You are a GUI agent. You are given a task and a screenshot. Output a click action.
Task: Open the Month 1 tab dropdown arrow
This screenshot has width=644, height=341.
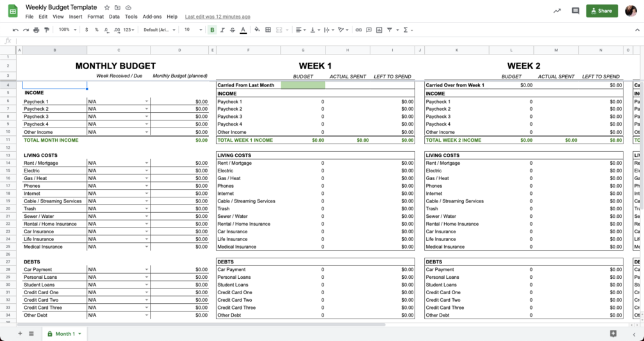click(79, 334)
